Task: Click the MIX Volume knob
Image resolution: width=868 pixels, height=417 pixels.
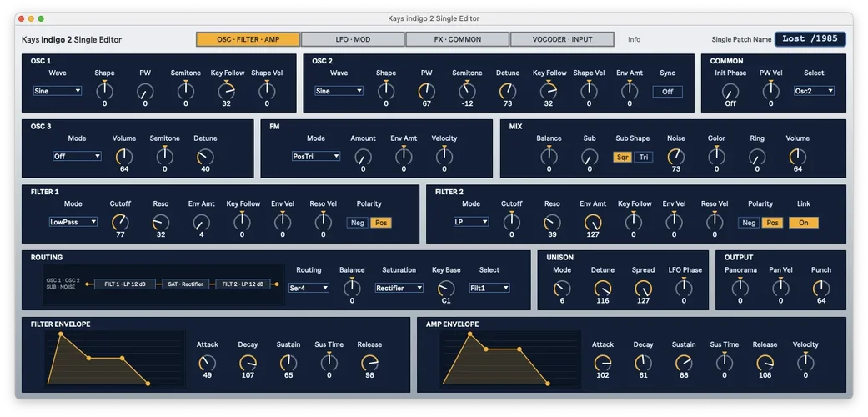Action: (x=798, y=157)
